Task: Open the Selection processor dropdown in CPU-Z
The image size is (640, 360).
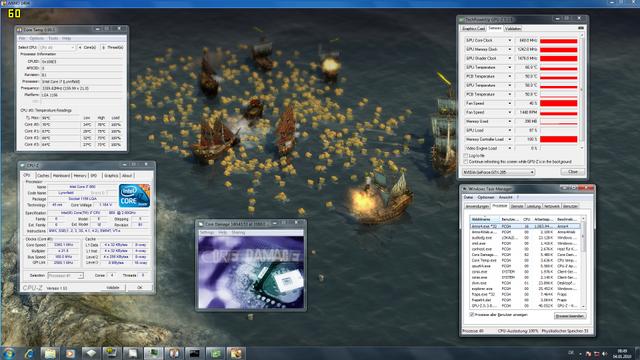Action: coord(65,276)
